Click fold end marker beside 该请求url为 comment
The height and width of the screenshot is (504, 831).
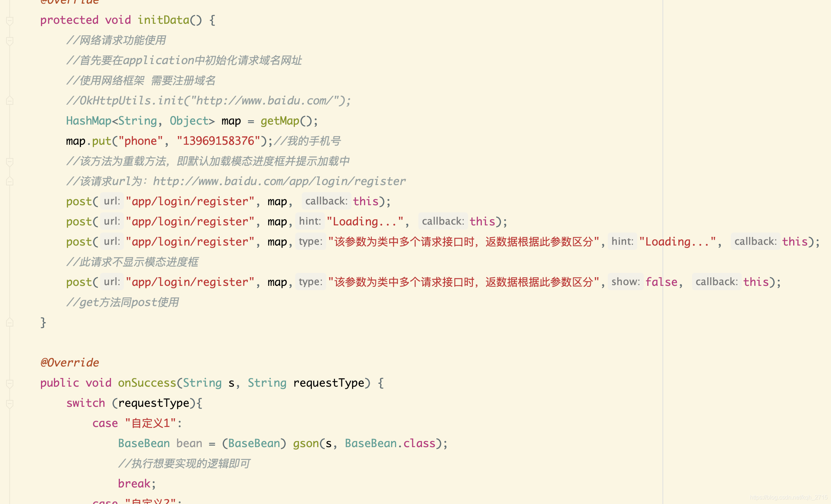[10, 182]
